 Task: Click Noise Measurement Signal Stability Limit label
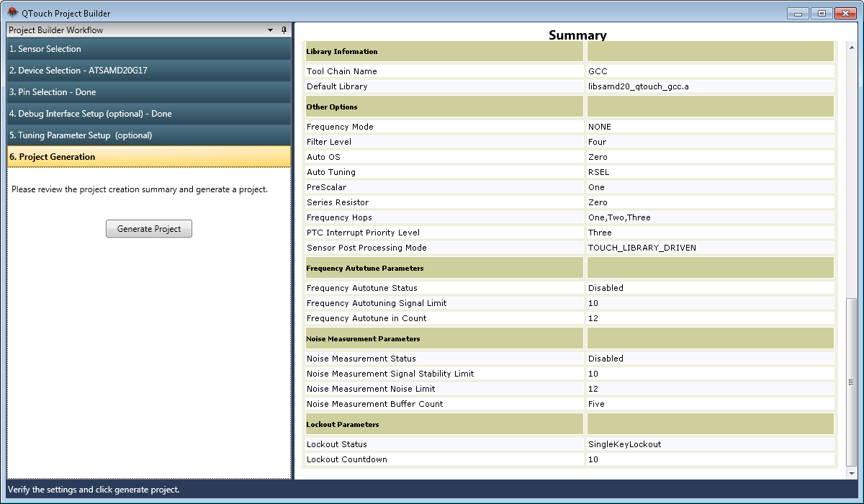pos(390,374)
